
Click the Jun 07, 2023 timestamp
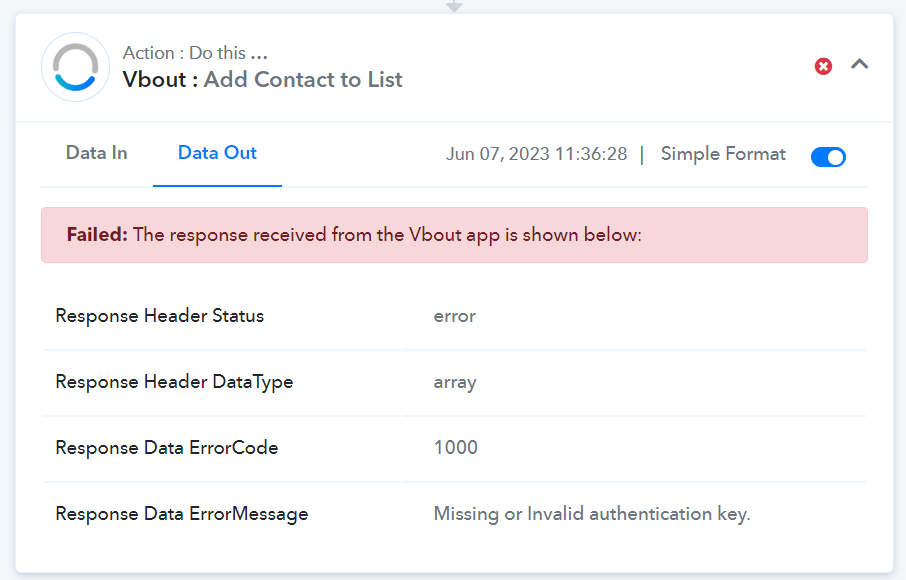click(537, 154)
